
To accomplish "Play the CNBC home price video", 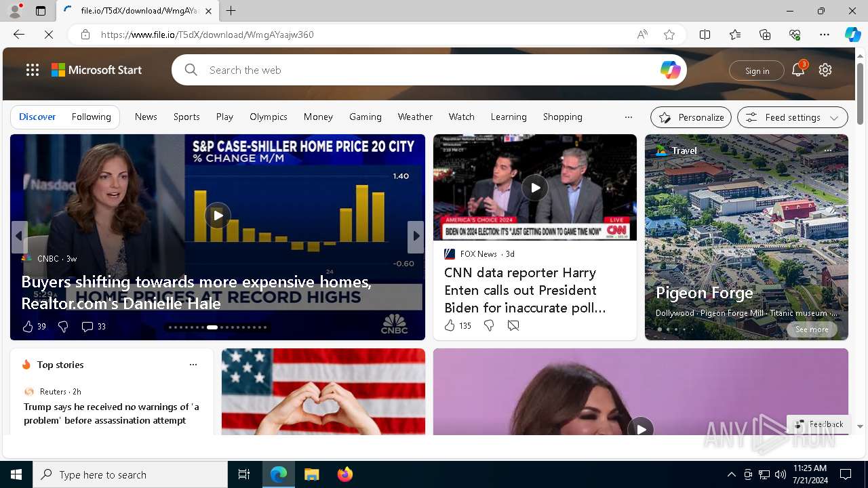I will coord(218,216).
